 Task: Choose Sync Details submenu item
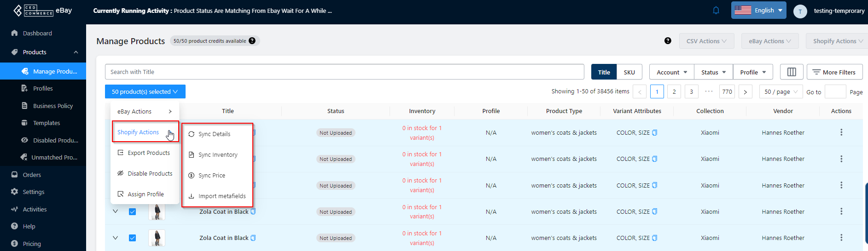(217, 134)
